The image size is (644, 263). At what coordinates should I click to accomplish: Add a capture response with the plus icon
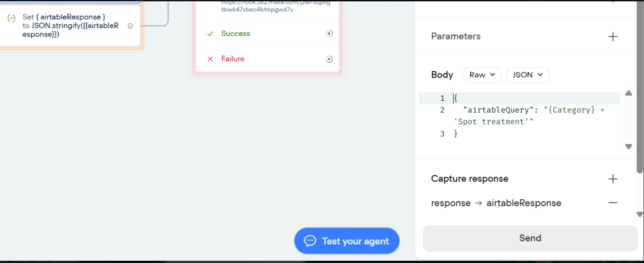click(613, 179)
